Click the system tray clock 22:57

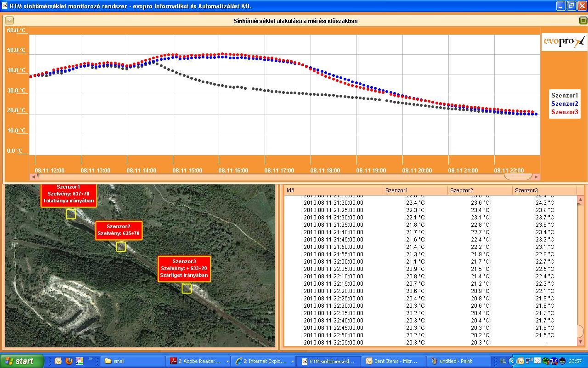575,361
